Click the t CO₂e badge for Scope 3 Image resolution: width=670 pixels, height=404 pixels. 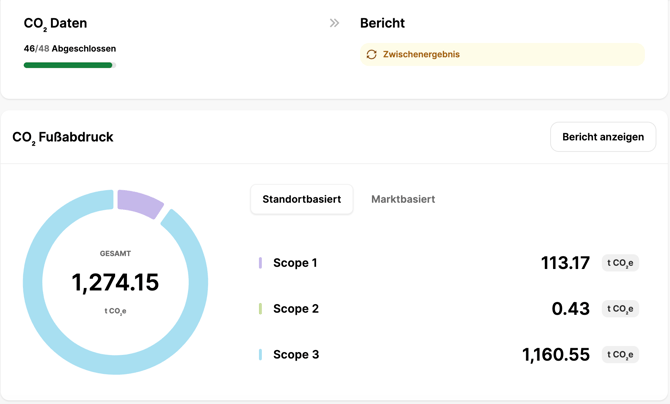point(620,355)
